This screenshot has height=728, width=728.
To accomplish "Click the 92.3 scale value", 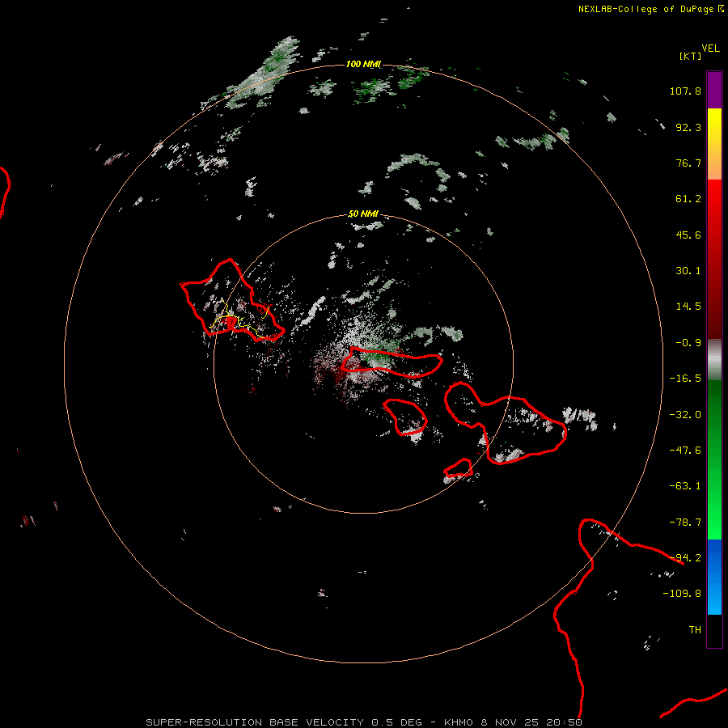I will pyautogui.click(x=688, y=127).
